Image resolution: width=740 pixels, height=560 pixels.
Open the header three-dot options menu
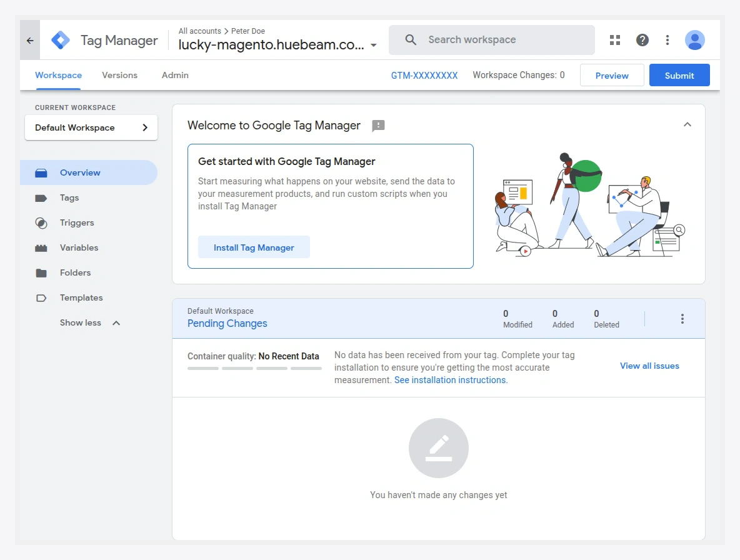667,40
